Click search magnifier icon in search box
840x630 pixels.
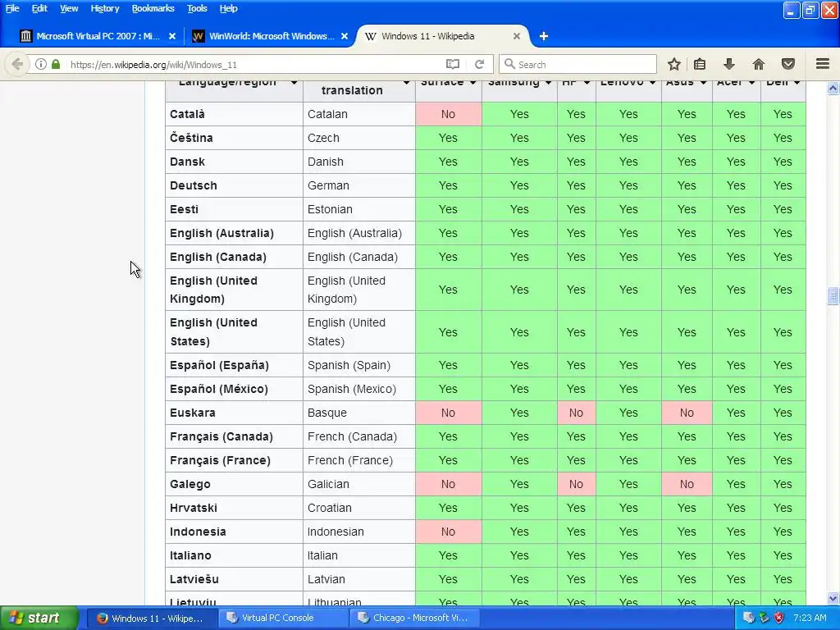(x=509, y=64)
